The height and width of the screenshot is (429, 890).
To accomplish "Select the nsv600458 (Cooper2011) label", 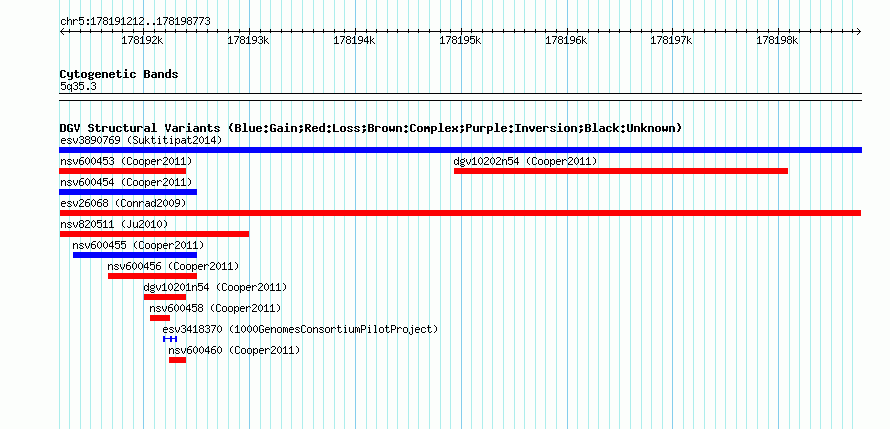I will pyautogui.click(x=215, y=308).
